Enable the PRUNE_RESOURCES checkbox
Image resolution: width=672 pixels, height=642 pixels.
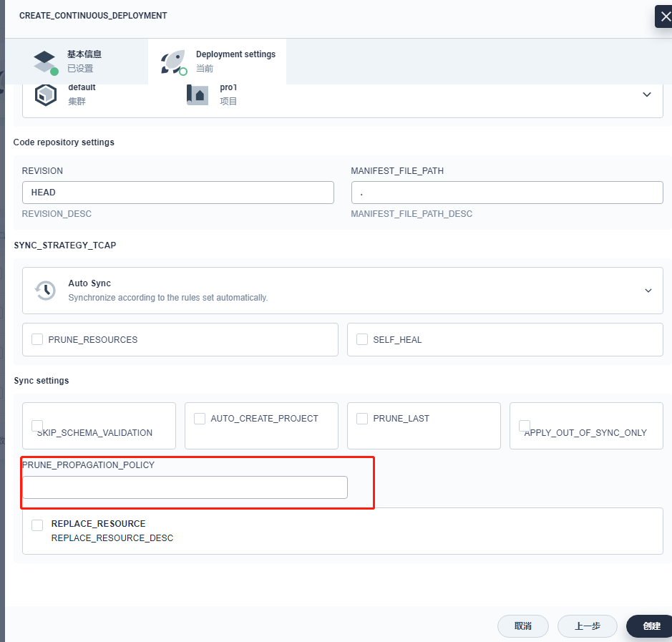(36, 339)
